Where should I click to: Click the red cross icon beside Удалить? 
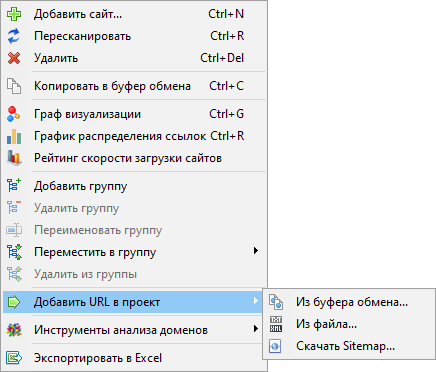coord(14,58)
